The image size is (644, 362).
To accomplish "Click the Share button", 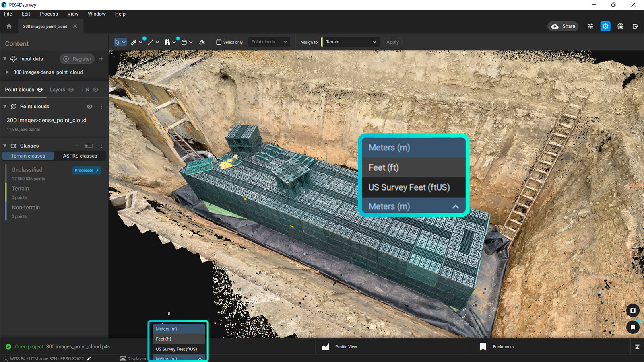I will click(563, 26).
